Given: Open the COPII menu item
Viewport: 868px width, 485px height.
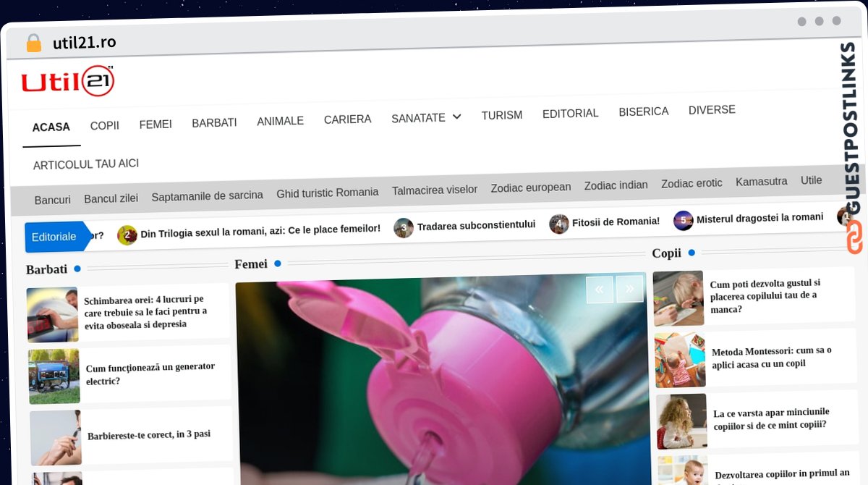Looking at the screenshot, I should 105,125.
